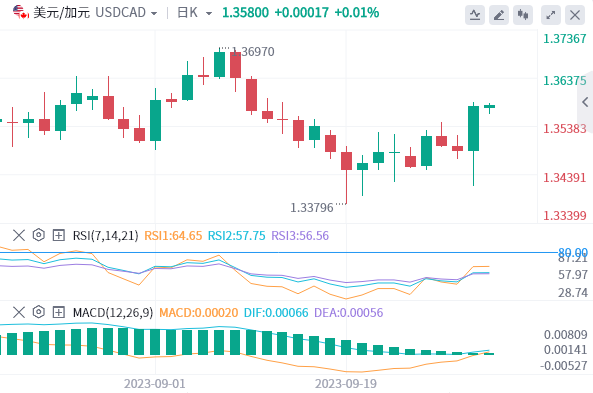Expand the side panel arrow

point(585,102)
